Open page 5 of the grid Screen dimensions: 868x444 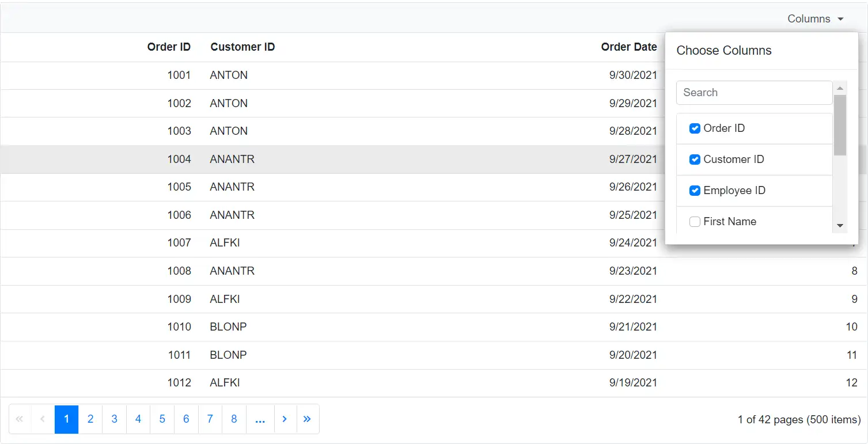pyautogui.click(x=162, y=419)
